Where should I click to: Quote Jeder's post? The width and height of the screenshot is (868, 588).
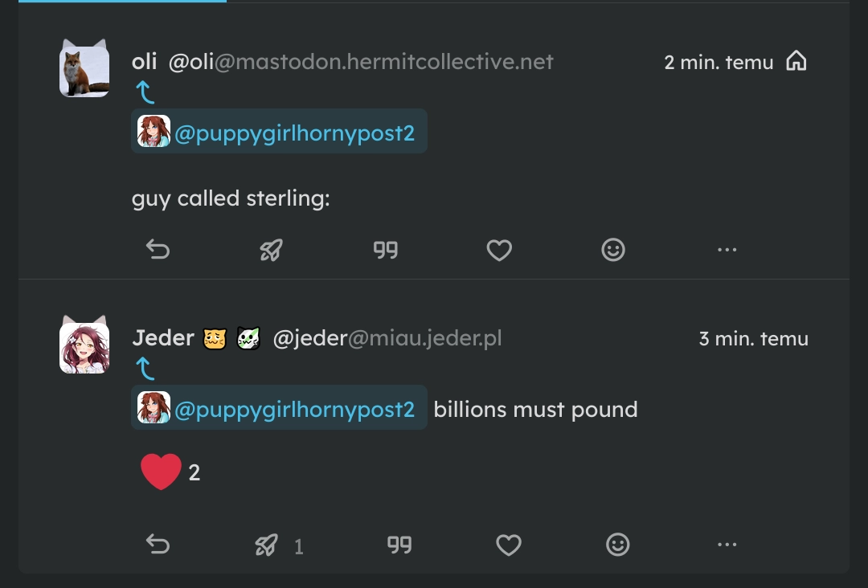tap(399, 545)
